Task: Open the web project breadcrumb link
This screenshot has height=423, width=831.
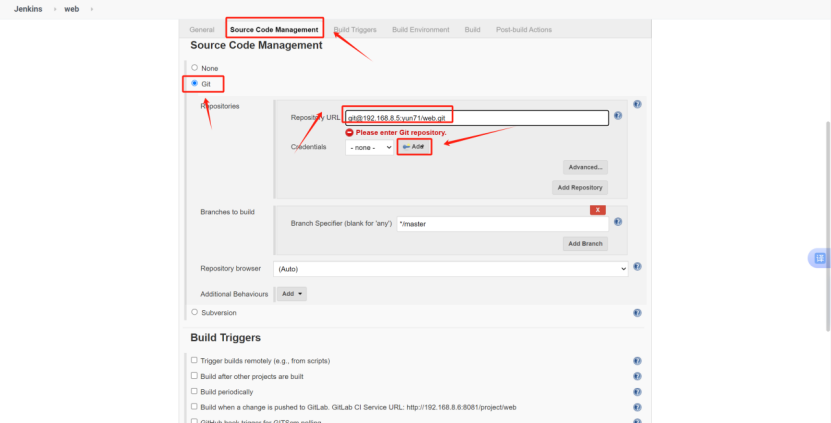Action: tap(72, 9)
